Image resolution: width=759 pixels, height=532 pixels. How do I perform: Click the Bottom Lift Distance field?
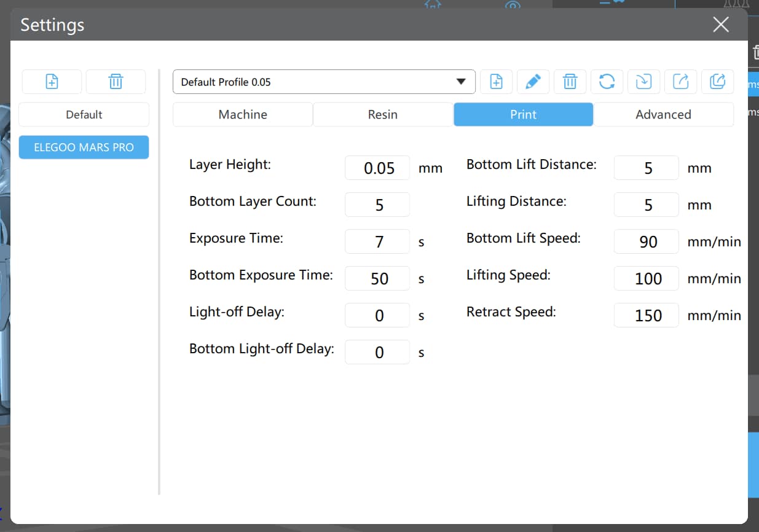(647, 168)
